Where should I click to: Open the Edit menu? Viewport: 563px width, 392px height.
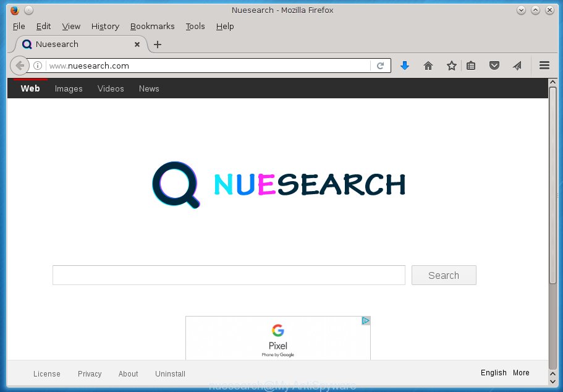coord(43,26)
